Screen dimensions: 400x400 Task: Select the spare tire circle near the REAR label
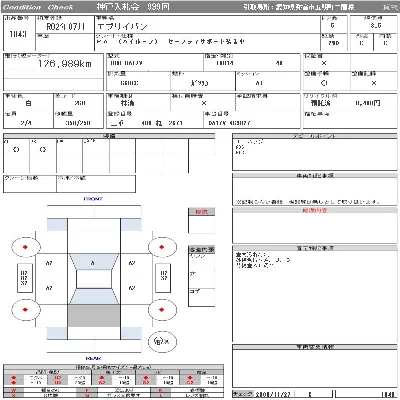point(162,341)
